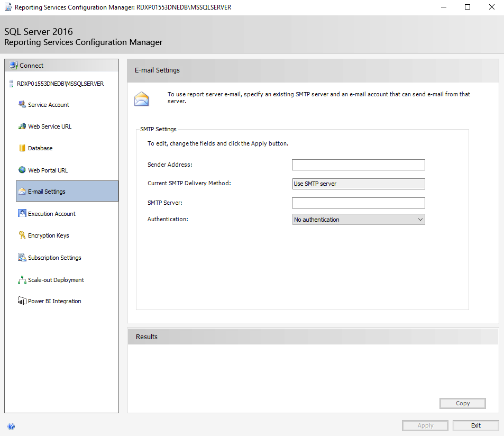The image size is (504, 436).
Task: Close the Configuration Manager window
Action: pos(491,7)
